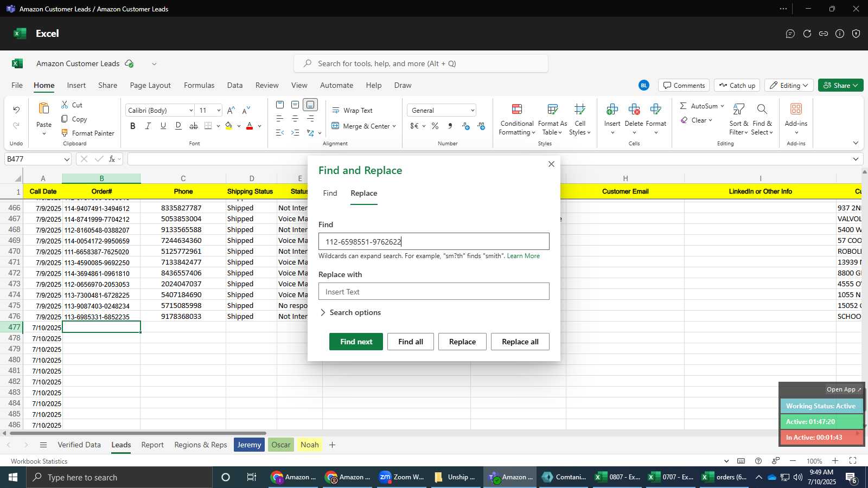Click the Increase indent icon
Image resolution: width=868 pixels, height=488 pixels.
[295, 133]
